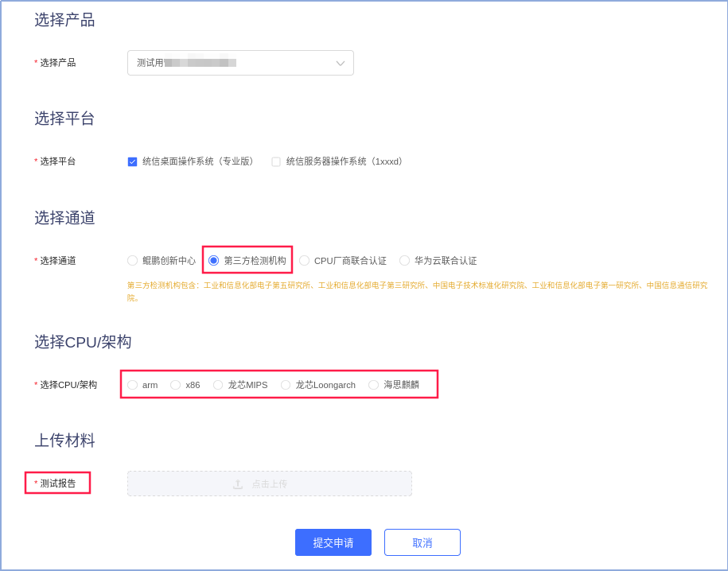Choose 海思麒麟 architecture radio

(373, 385)
